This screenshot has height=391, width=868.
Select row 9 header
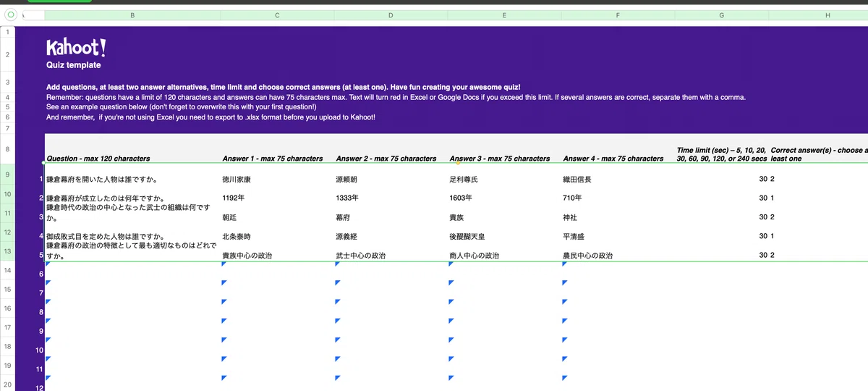coord(7,175)
